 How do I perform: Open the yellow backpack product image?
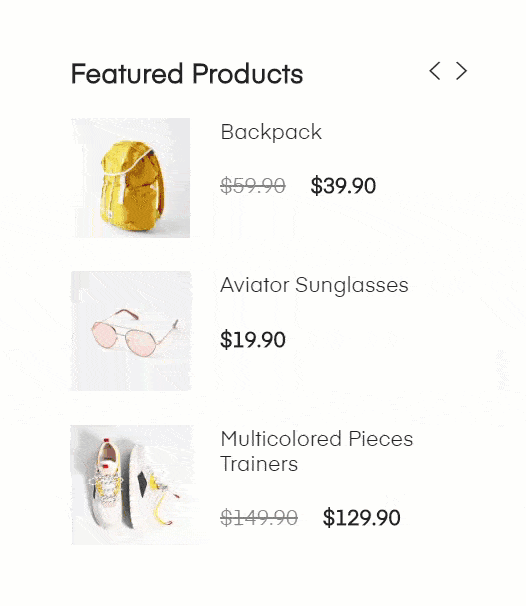pyautogui.click(x=131, y=178)
